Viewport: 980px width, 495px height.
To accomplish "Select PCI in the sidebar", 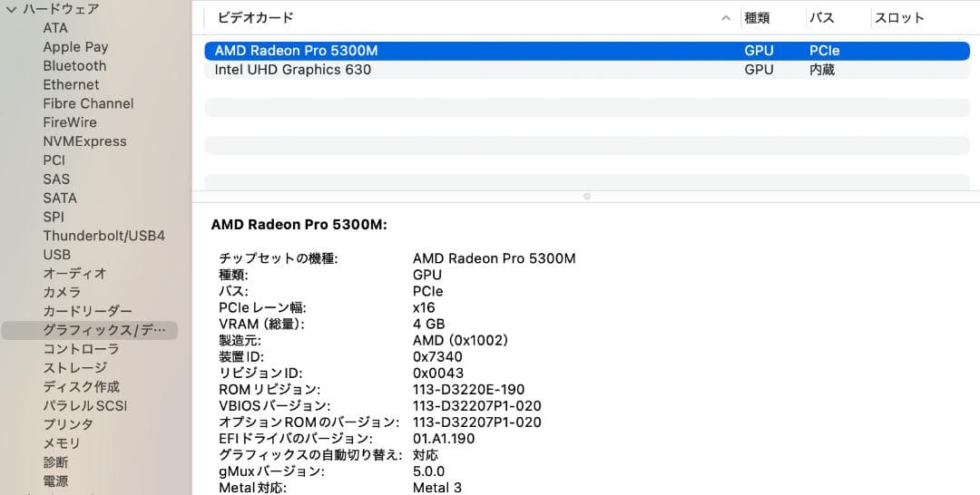I will [54, 160].
